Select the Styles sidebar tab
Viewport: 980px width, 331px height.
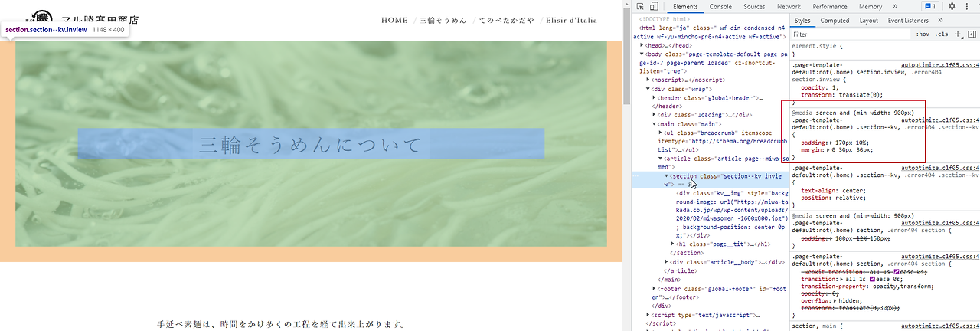coord(802,21)
